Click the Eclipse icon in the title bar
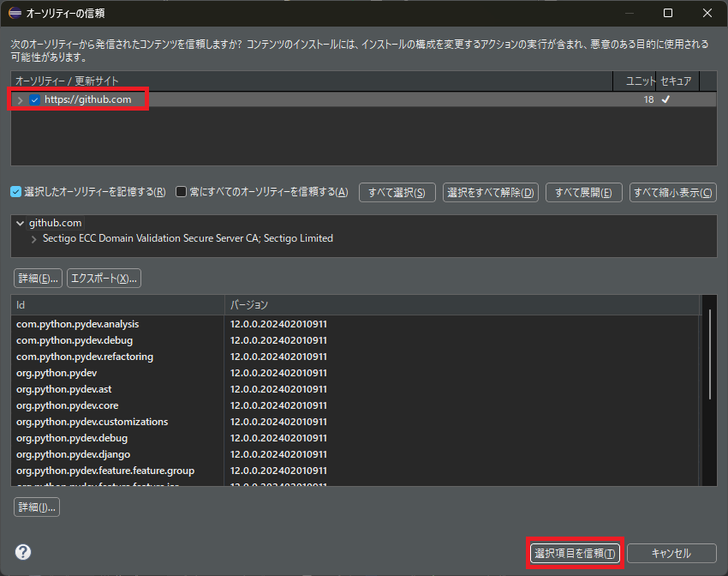 [13, 13]
